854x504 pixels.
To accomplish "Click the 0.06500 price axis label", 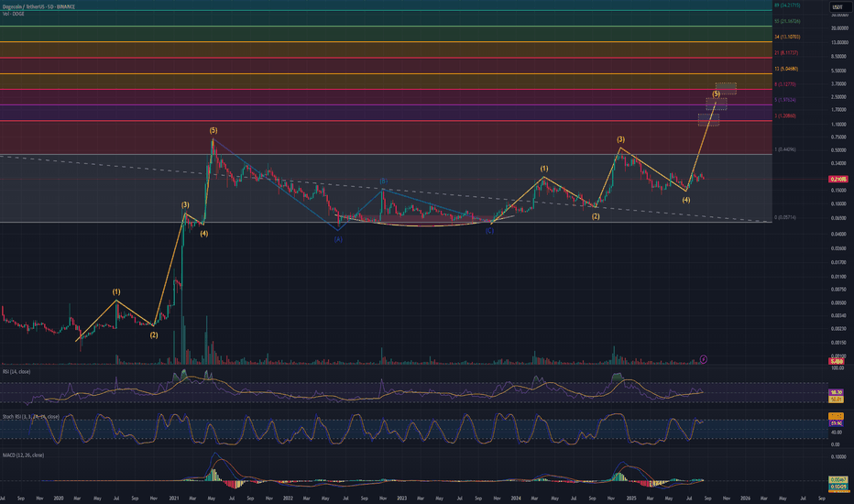I will (x=839, y=218).
